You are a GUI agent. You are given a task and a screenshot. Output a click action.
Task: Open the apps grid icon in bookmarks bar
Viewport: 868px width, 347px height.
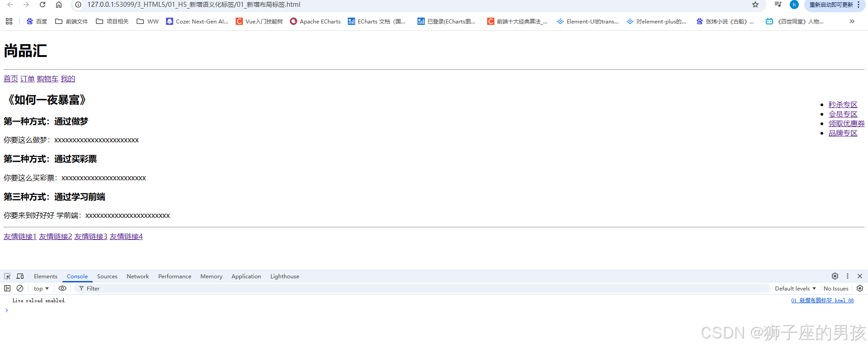(x=9, y=21)
